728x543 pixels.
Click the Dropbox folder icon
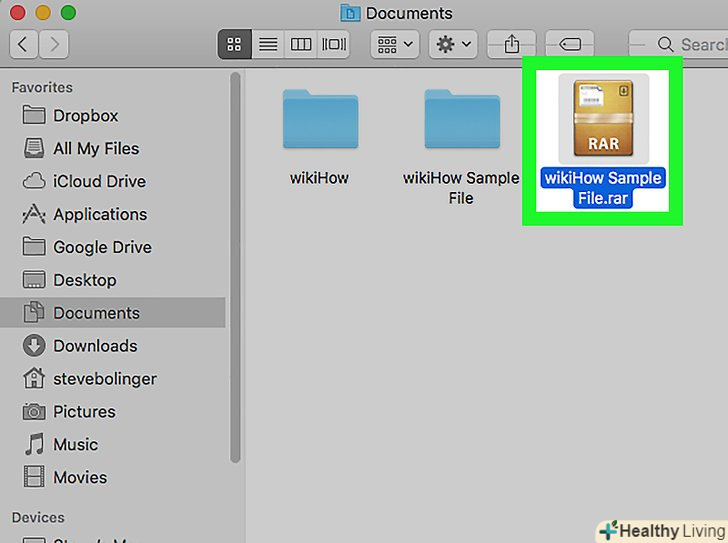pyautogui.click(x=34, y=115)
